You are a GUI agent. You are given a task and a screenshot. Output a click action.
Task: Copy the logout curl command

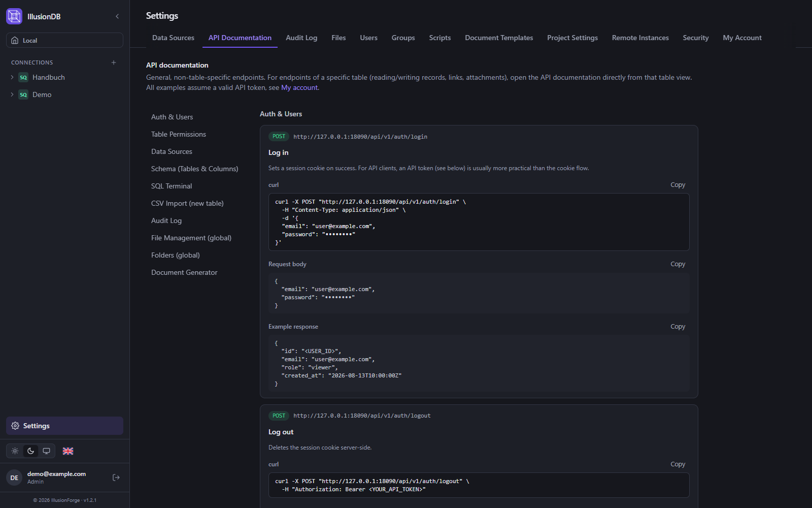coord(678,464)
